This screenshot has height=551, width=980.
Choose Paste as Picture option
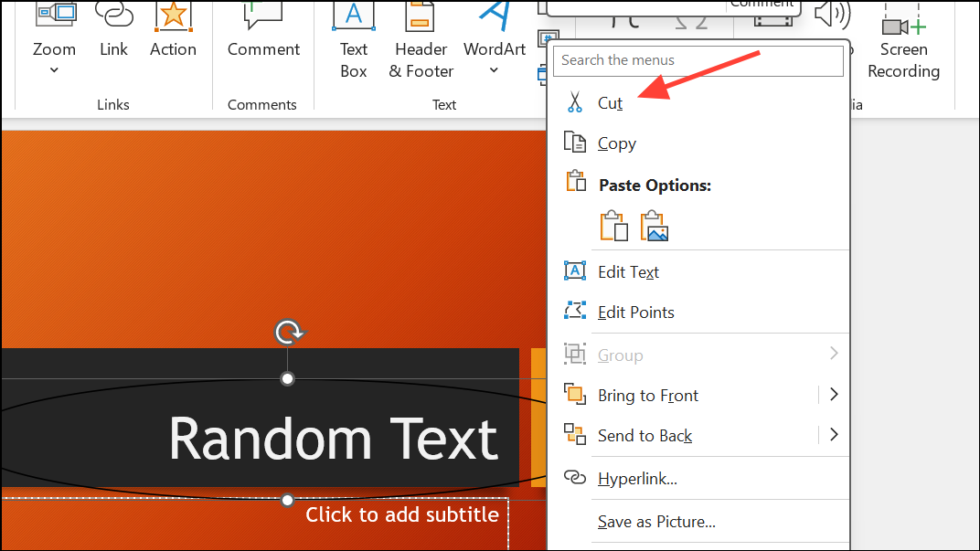pos(655,225)
